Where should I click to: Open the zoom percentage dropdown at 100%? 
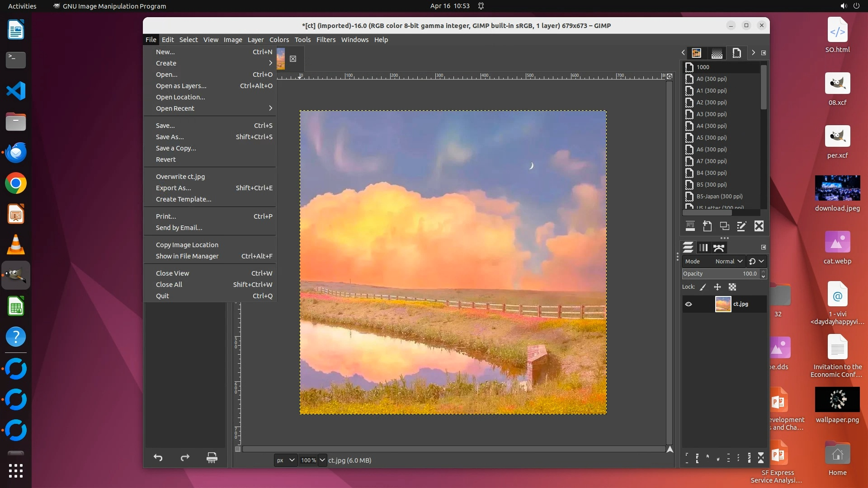[322, 460]
